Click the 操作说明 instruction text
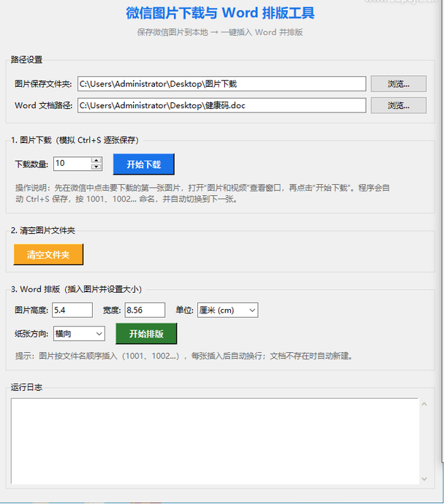 (x=202, y=194)
